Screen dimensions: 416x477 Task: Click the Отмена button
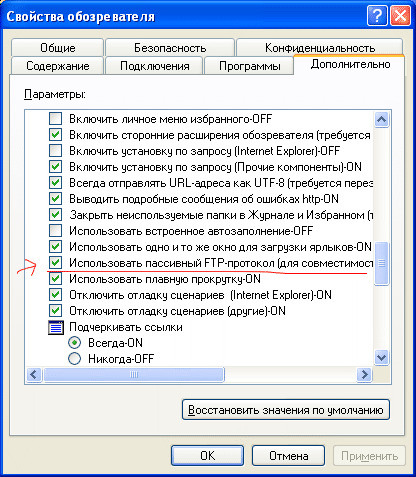(288, 456)
